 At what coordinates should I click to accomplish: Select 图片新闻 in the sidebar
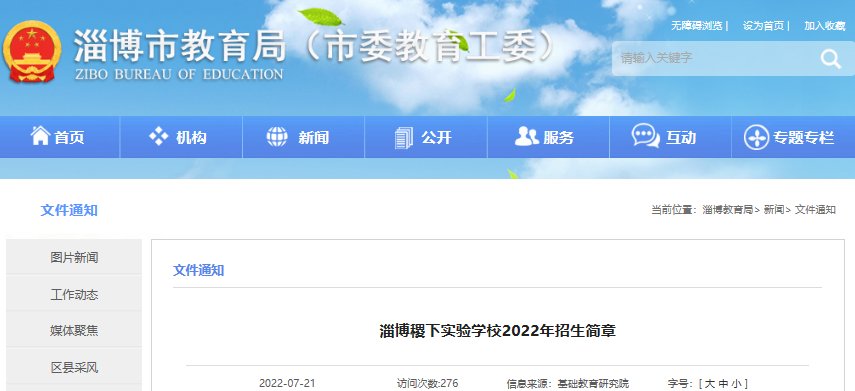coord(74,257)
